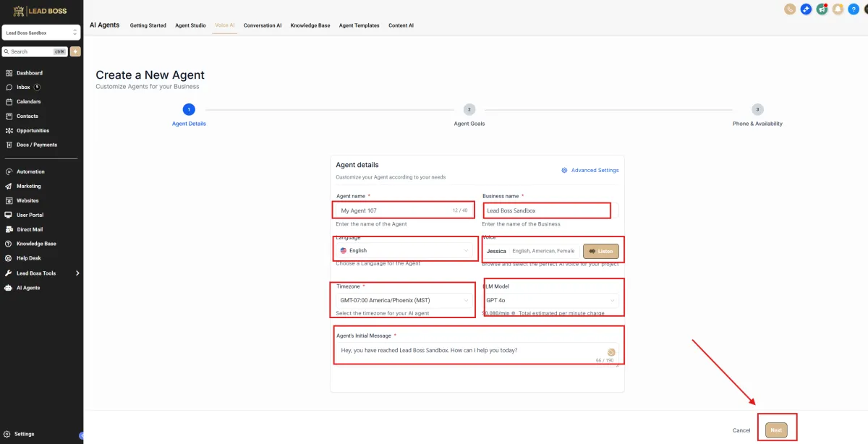Click the Inbox label in the sidebar
868x444 pixels.
pos(23,87)
